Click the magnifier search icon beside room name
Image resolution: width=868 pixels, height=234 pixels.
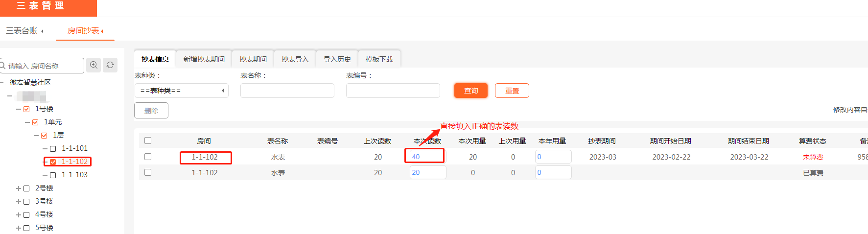(94, 65)
